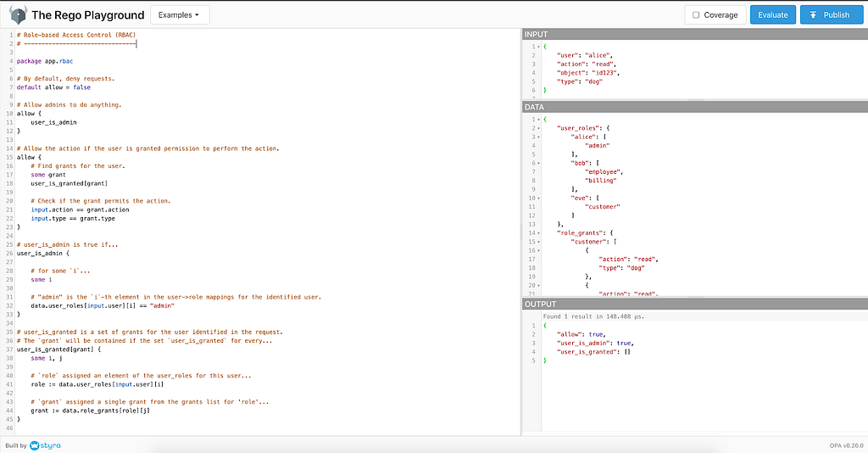Click the upload icon in Publish
Screen dimensions: 868x453
click(x=813, y=15)
